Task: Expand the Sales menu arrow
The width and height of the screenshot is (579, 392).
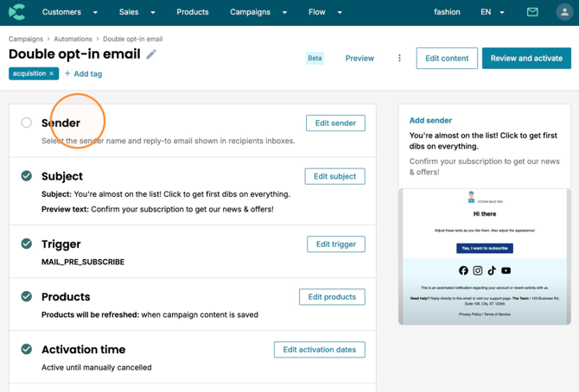Action: 153,13
